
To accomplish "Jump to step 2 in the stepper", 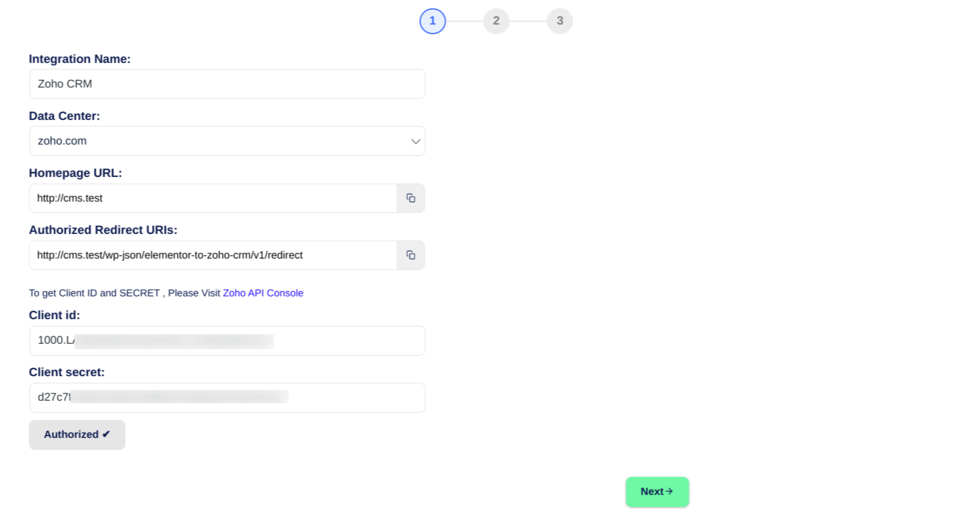I will pyautogui.click(x=496, y=21).
